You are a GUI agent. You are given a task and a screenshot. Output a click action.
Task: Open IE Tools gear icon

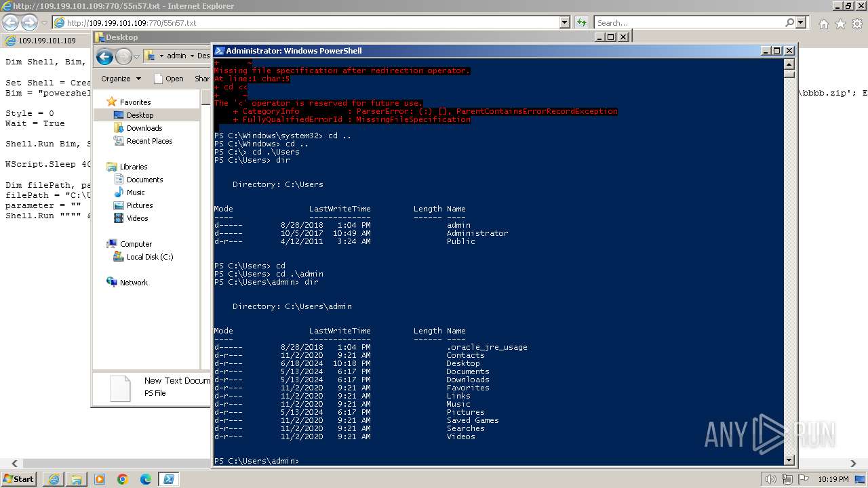click(857, 24)
